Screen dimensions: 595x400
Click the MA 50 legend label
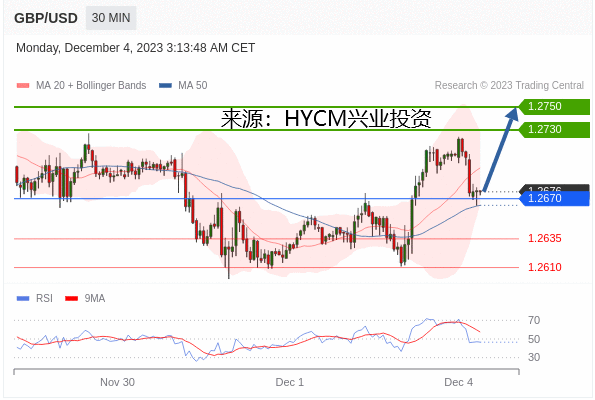[x=193, y=85]
